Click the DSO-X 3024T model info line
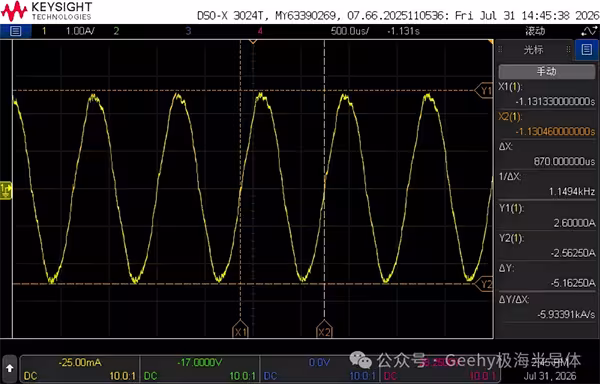The width and height of the screenshot is (600, 384). (x=398, y=16)
